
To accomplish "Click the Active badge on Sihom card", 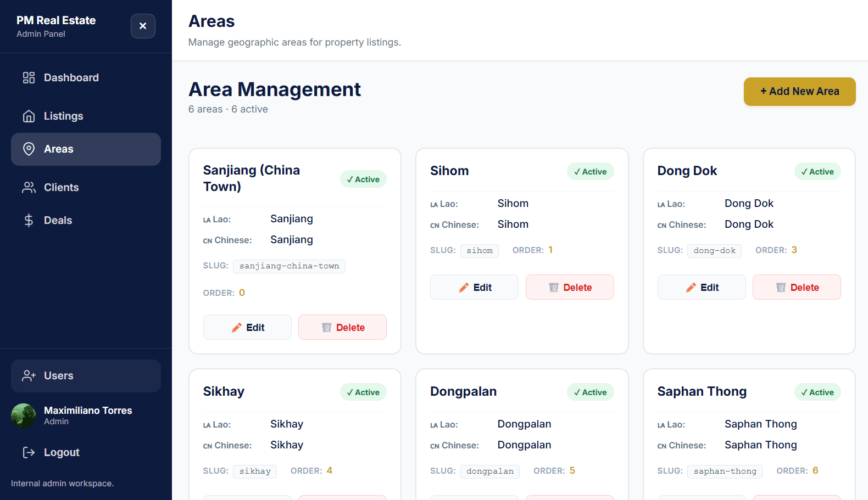I will click(590, 171).
